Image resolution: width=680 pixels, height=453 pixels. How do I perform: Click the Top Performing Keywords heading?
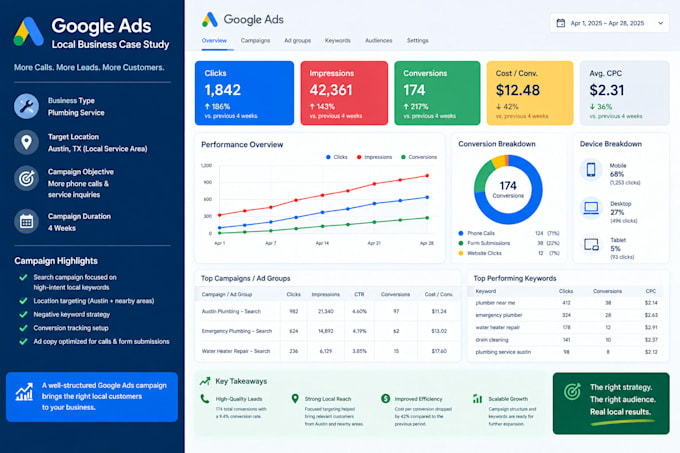515,278
